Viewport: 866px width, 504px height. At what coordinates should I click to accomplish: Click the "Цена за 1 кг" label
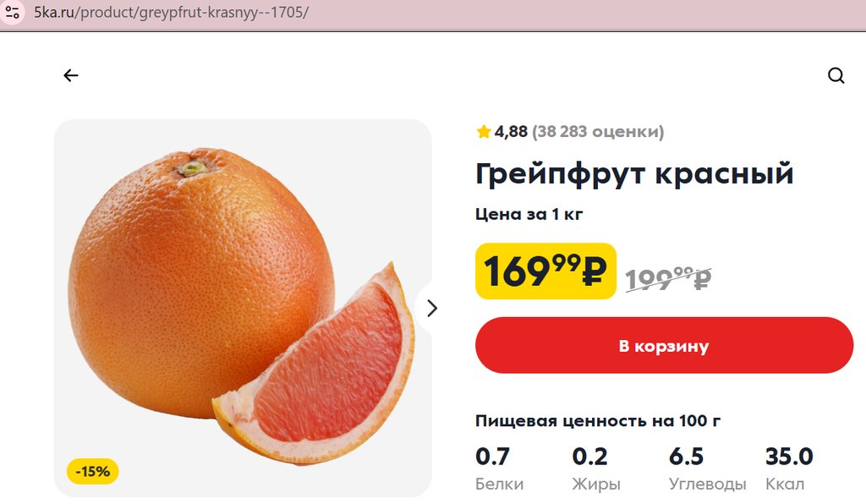[529, 214]
